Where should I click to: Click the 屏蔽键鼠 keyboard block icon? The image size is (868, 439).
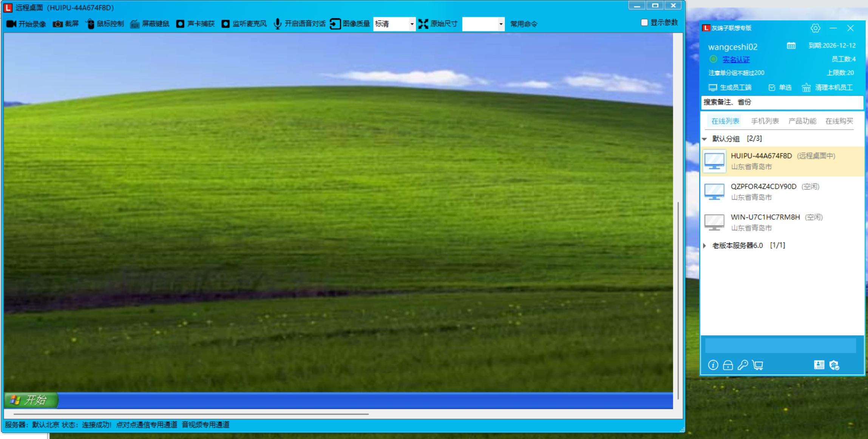pos(135,24)
